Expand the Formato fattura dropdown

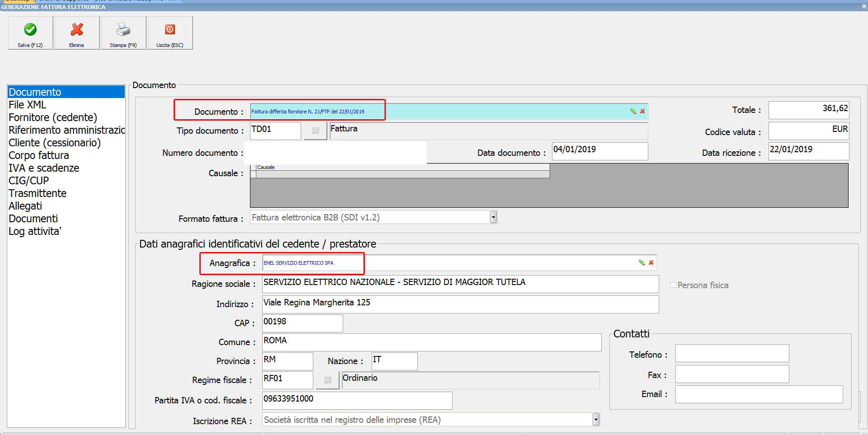coord(493,217)
